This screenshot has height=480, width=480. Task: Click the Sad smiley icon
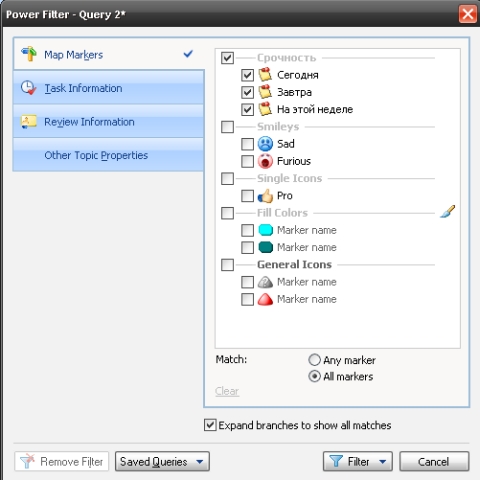coord(265,144)
